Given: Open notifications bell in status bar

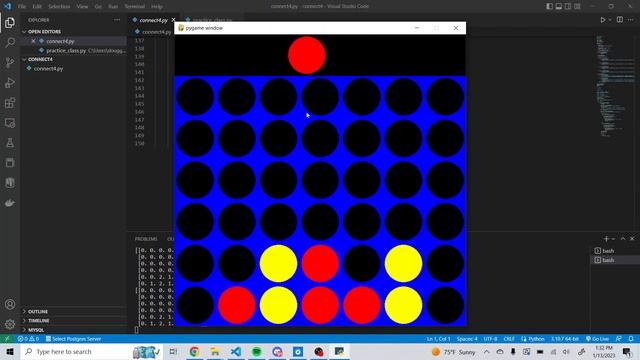Looking at the screenshot, I should (x=631, y=339).
